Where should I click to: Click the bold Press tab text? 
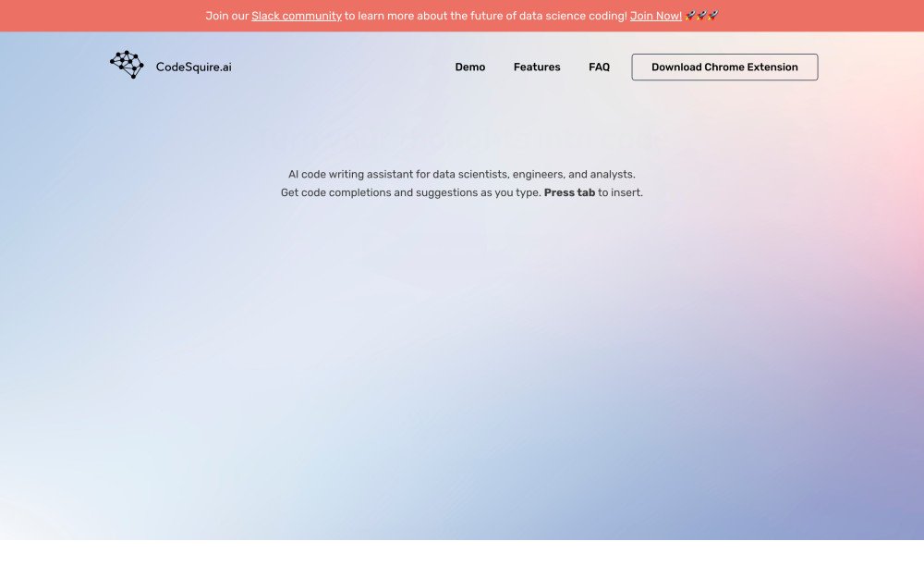[568, 192]
